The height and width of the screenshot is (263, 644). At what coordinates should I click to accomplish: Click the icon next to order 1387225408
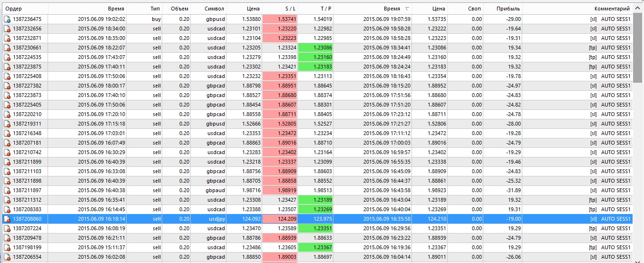(x=7, y=77)
